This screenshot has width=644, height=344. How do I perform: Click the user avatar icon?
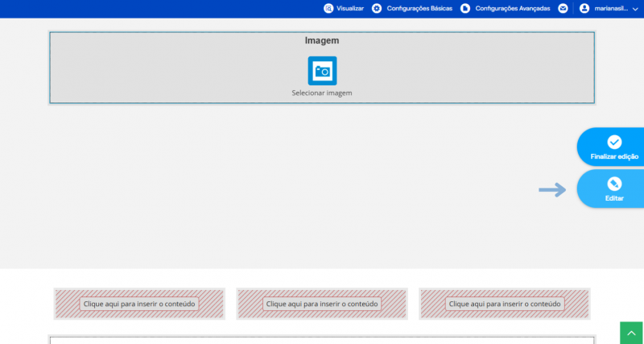pos(584,8)
